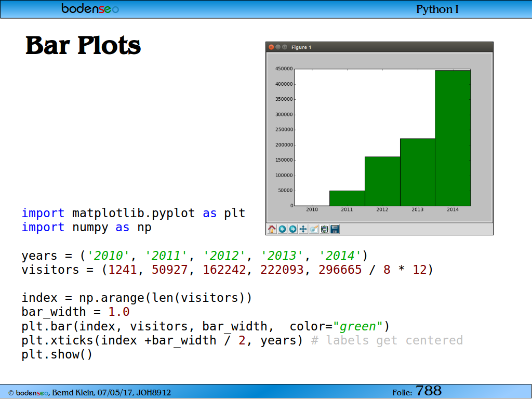Screen dimensions: 532x399
Task: Select the Pan axes cross-arrow tool
Action: pos(303,229)
